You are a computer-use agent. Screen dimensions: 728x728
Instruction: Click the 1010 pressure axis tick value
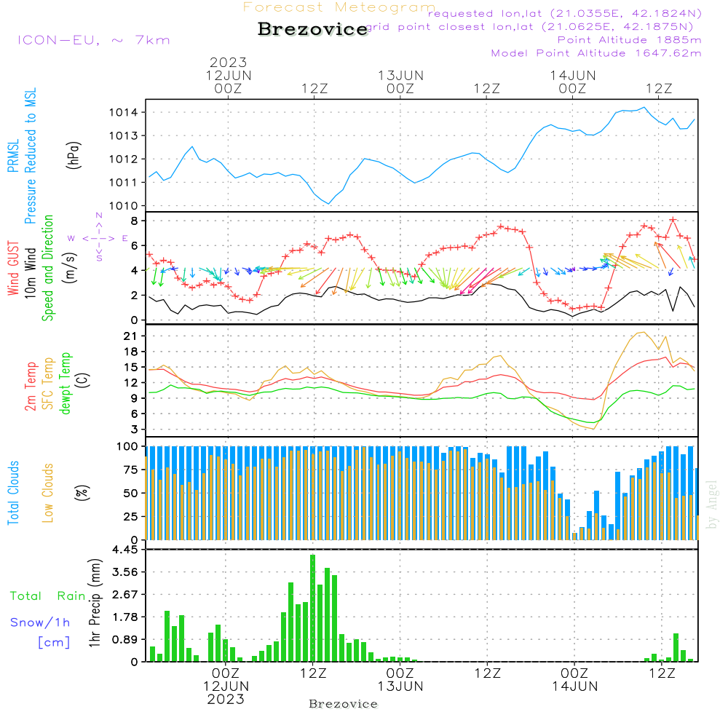click(124, 206)
